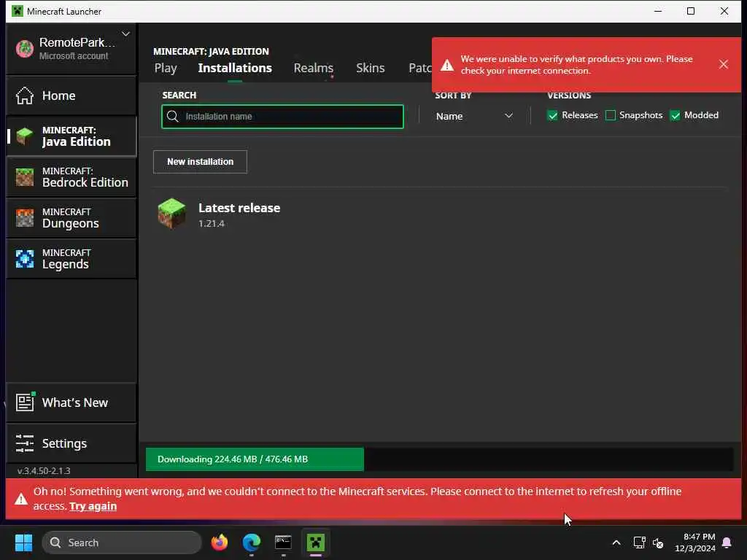Click the Try again link

[93, 506]
